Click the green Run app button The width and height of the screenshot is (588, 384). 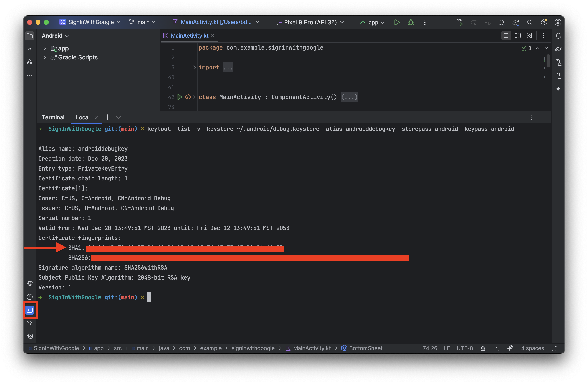coord(397,22)
